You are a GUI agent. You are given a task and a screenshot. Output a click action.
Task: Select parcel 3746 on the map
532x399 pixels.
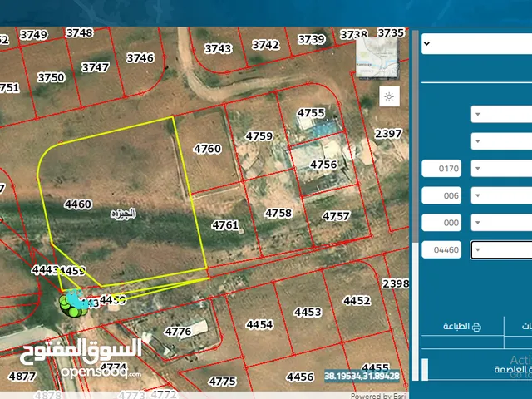(x=140, y=57)
